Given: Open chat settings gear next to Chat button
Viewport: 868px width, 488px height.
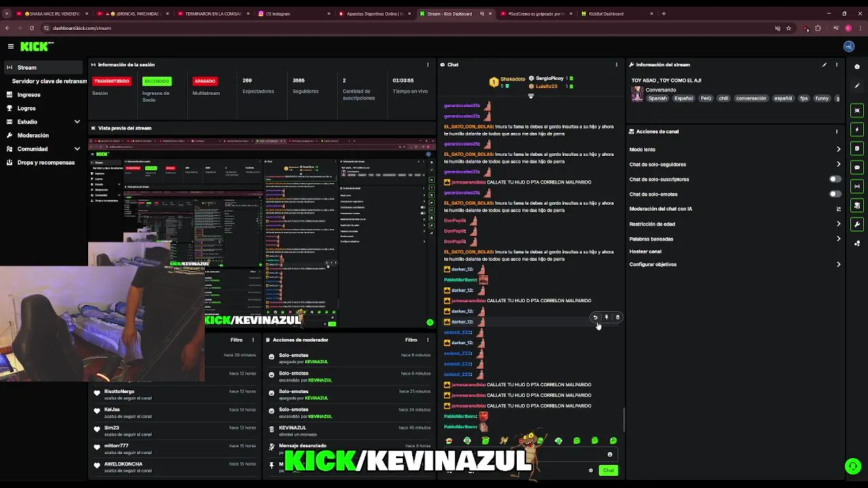Looking at the screenshot, I should pyautogui.click(x=591, y=470).
